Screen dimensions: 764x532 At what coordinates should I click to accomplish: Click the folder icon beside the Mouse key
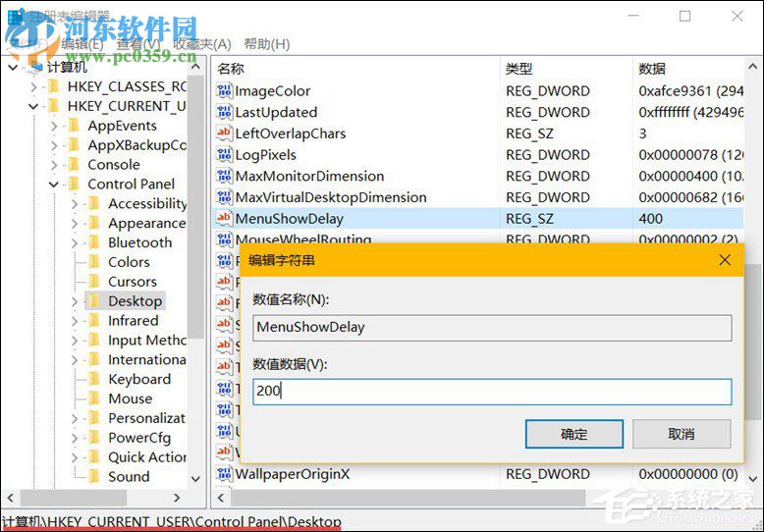[x=95, y=399]
